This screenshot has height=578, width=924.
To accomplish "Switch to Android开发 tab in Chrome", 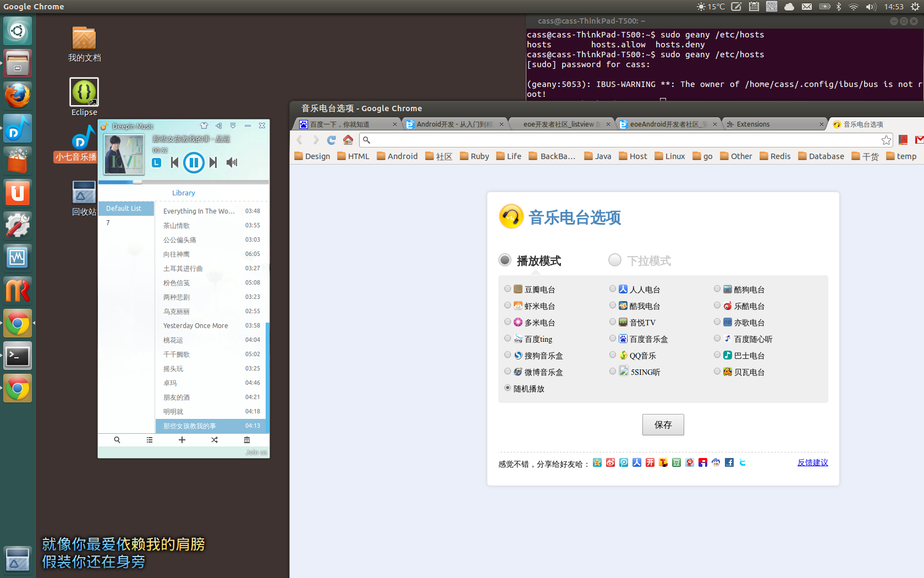I will coord(455,124).
